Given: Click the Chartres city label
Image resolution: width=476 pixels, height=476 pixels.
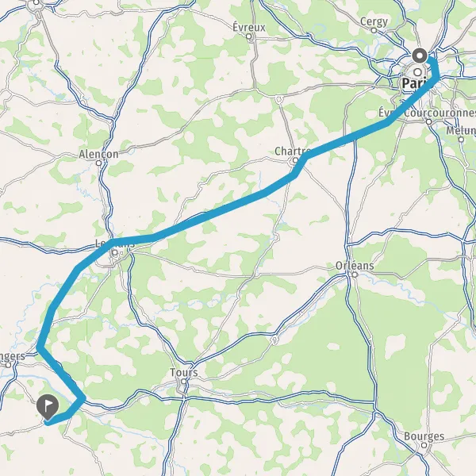Looking at the screenshot, I should coord(292,151).
